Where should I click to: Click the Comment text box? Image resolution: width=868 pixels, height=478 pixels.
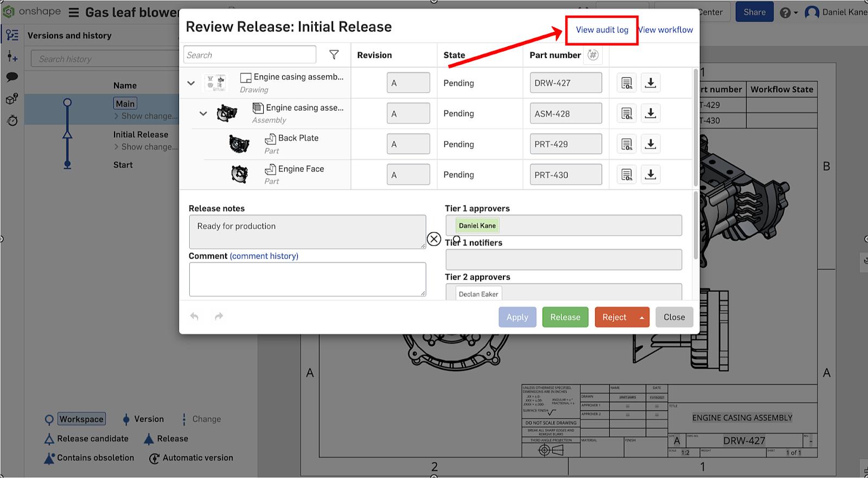click(x=307, y=279)
